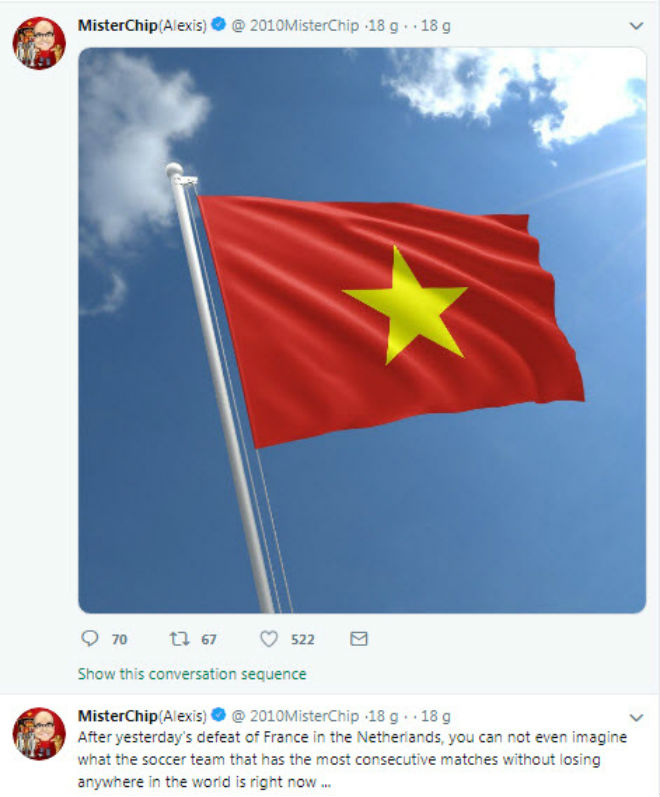
Task: Retweet the Vietnam flag tweet
Action: click(179, 638)
